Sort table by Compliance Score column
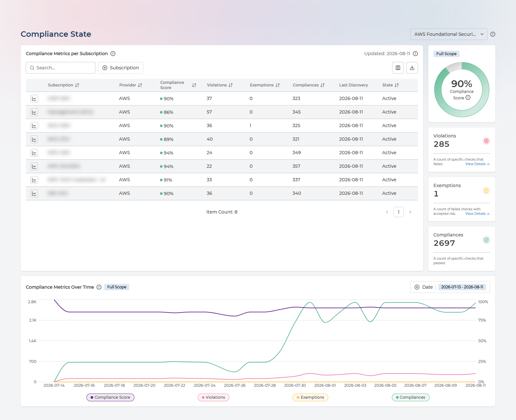The image size is (516, 420). (194, 85)
